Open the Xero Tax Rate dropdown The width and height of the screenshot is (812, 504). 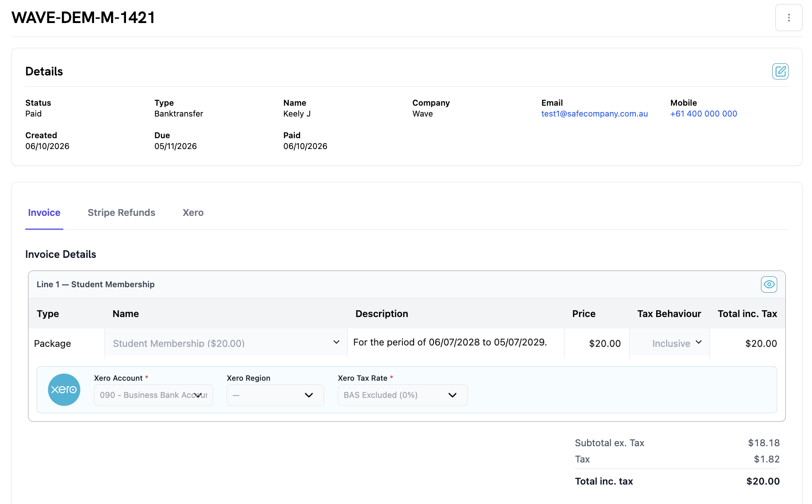pyautogui.click(x=403, y=395)
